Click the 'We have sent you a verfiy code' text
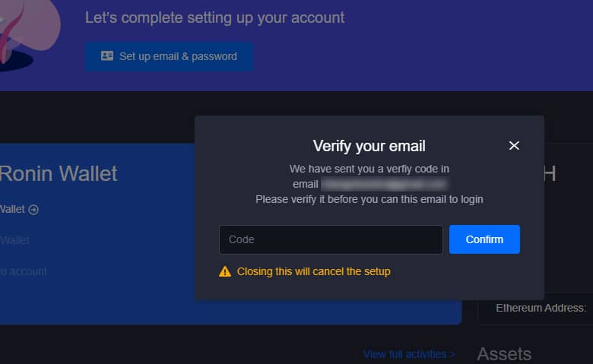 [369, 169]
